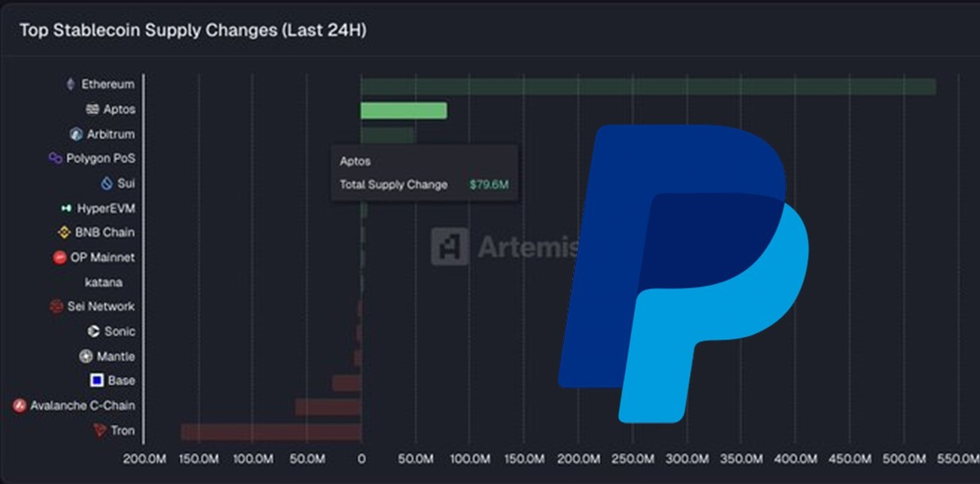Click the 400.0M x-axis tick
Screen dimensions: 980x484
(x=796, y=459)
